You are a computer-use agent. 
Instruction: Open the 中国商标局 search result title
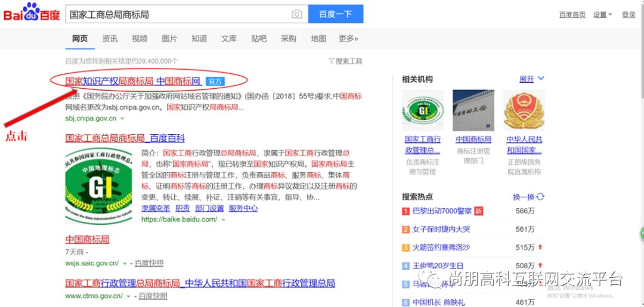(87, 240)
